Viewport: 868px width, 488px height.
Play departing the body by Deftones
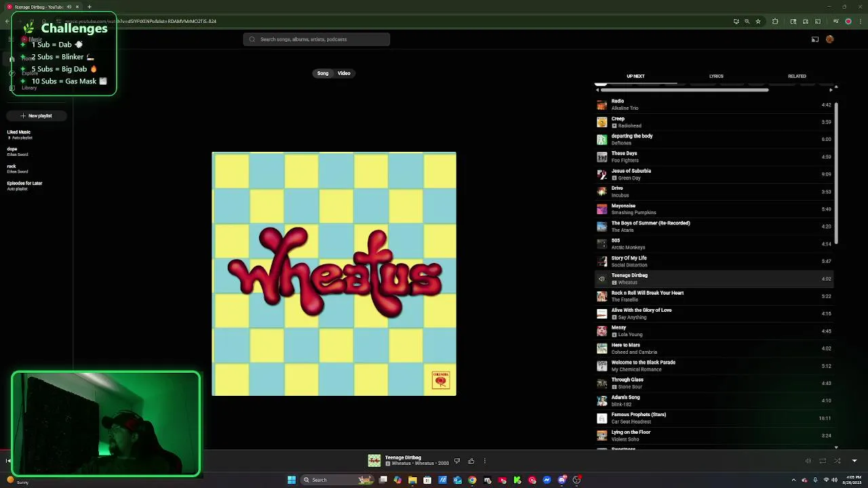(713, 140)
